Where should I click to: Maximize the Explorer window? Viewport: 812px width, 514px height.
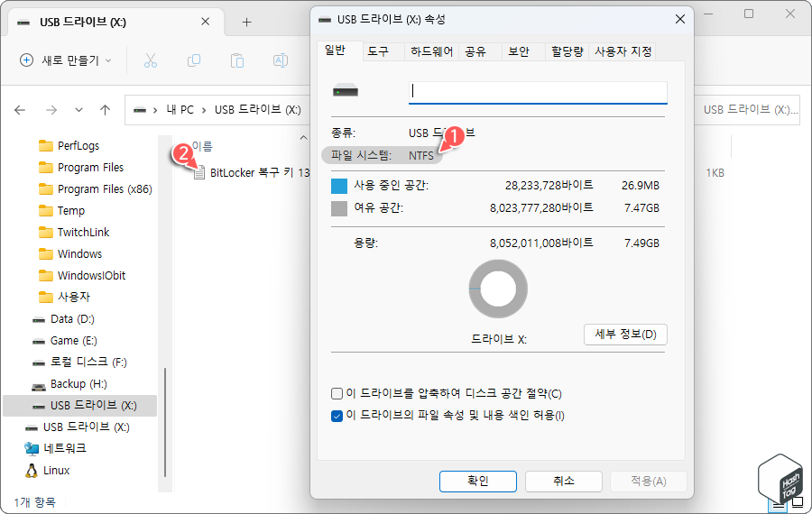pyautogui.click(x=749, y=14)
